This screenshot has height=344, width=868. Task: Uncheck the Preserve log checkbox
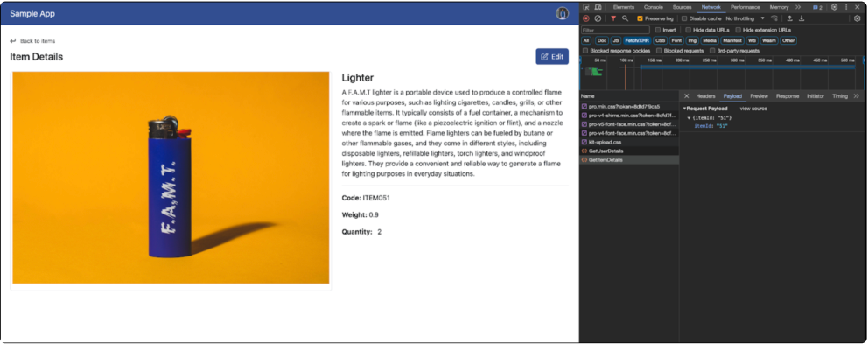640,18
